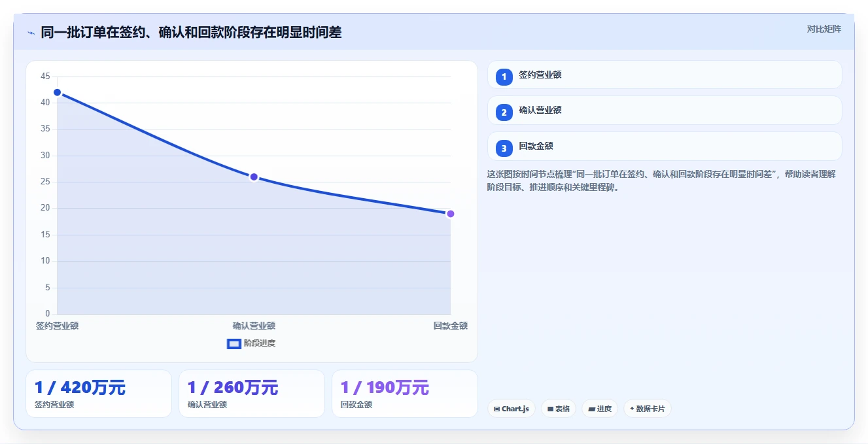
Task: Select the 回款金额 data point on chart
Action: 451,214
